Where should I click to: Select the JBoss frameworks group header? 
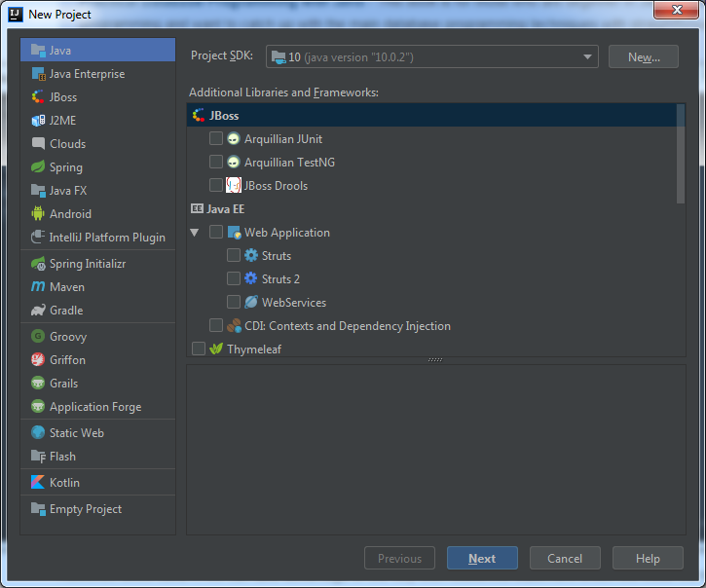click(431, 115)
